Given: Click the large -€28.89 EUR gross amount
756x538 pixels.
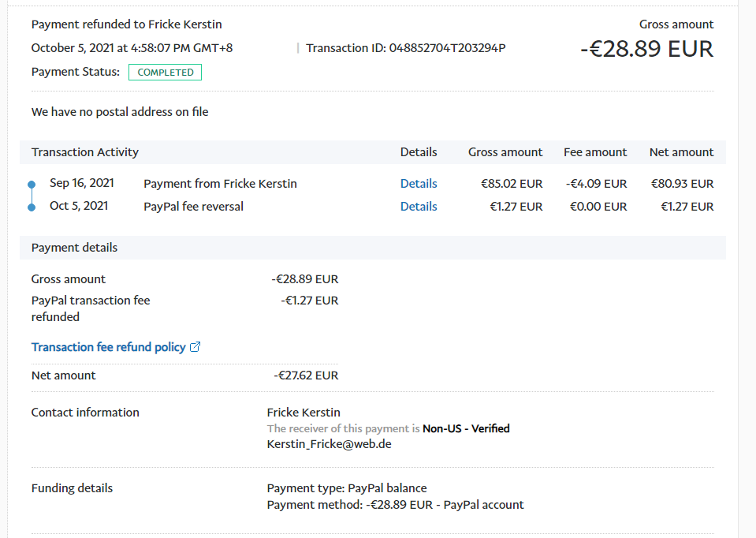Looking at the screenshot, I should (646, 49).
